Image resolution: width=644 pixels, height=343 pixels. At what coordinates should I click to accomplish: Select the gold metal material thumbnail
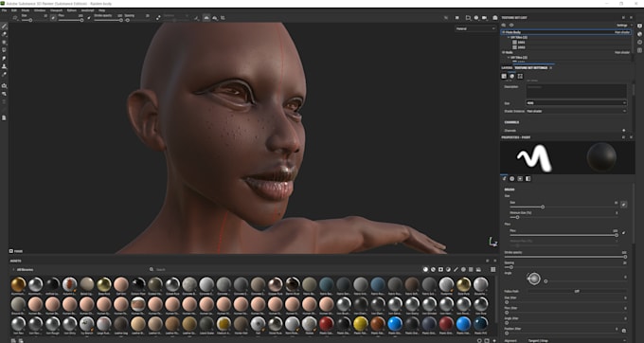coord(19,284)
